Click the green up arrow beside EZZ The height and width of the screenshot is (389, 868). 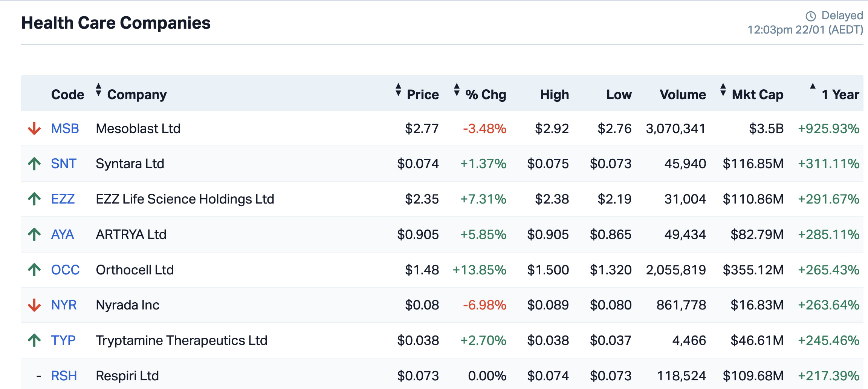(x=34, y=199)
